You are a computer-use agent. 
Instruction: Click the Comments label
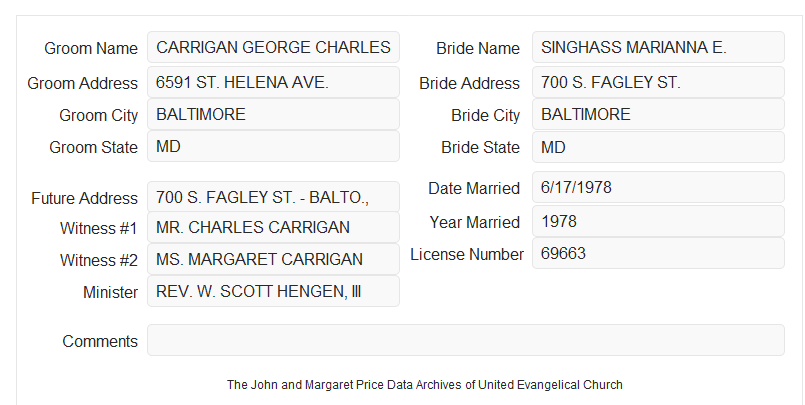(100, 341)
